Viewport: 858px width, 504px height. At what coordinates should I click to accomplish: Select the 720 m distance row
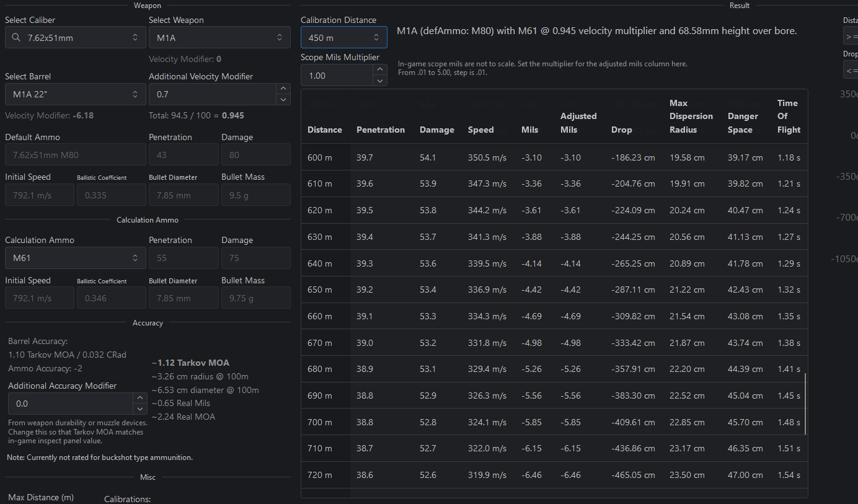click(x=554, y=475)
